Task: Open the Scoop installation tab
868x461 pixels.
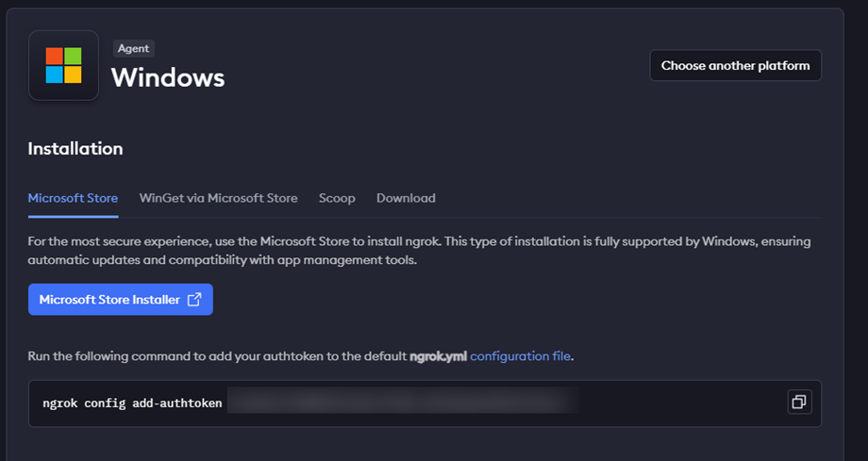Action: (337, 198)
